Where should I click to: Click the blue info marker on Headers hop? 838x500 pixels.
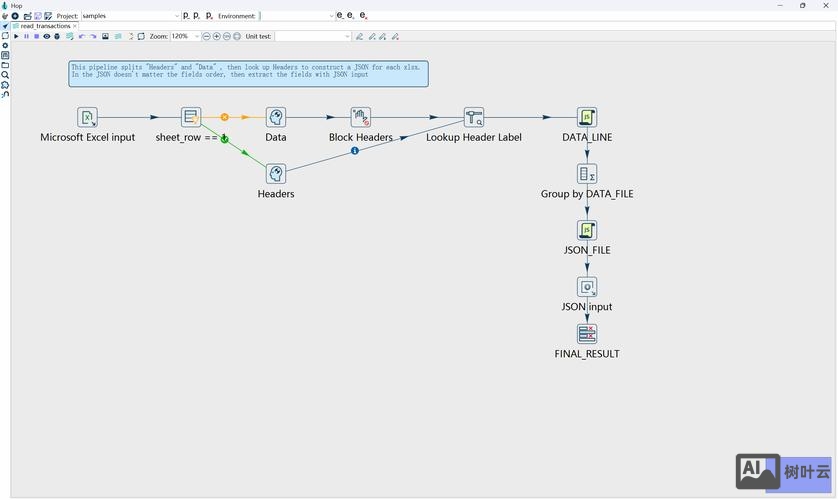[354, 151]
